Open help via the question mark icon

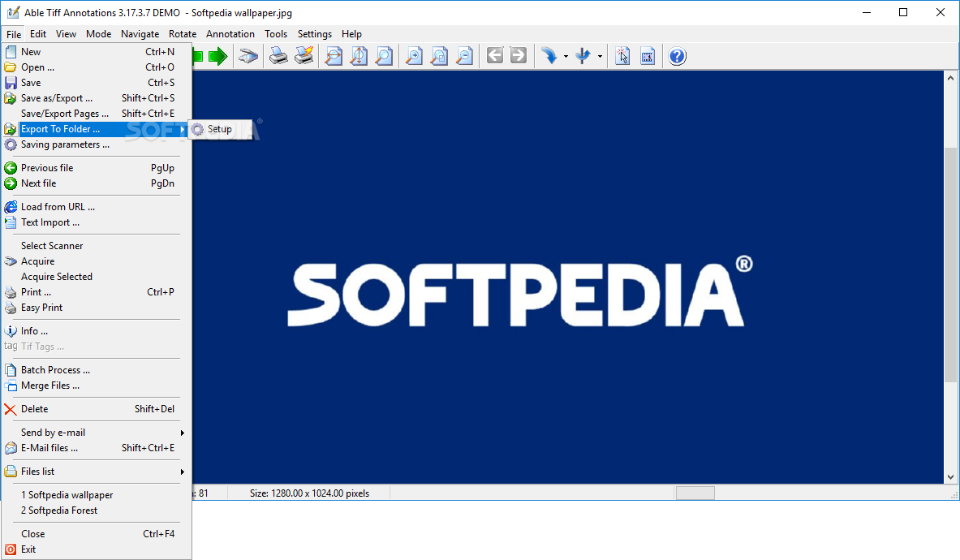tap(677, 56)
